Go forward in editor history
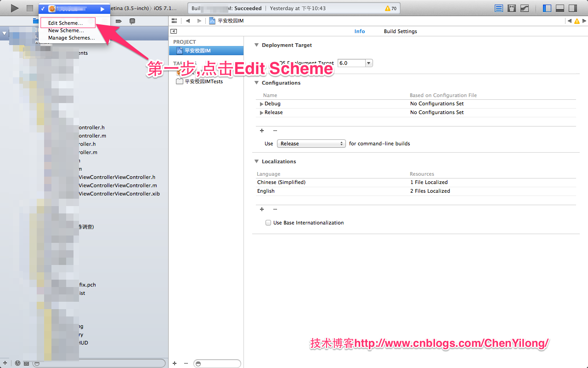The height and width of the screenshot is (368, 588). tap(199, 21)
